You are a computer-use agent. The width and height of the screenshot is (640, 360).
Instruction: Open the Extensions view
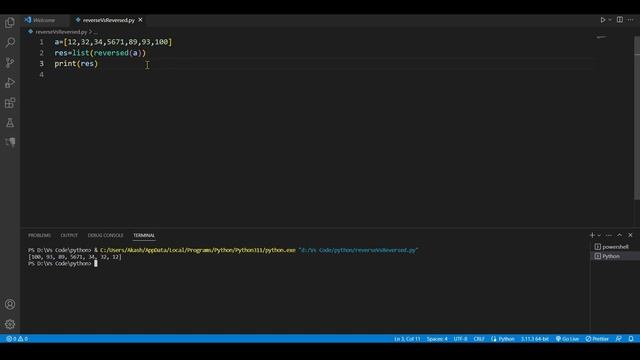point(10,102)
